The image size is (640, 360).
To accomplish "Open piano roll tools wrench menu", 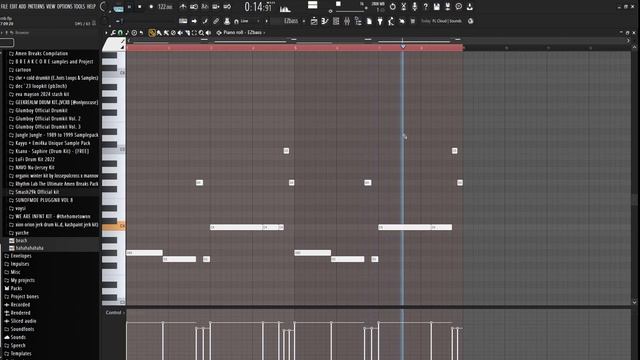I will click(x=113, y=32).
